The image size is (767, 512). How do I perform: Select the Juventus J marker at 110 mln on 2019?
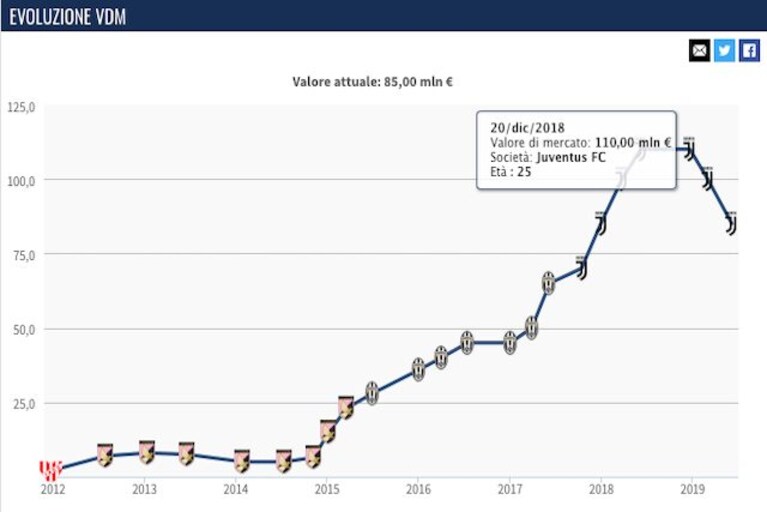coord(690,148)
